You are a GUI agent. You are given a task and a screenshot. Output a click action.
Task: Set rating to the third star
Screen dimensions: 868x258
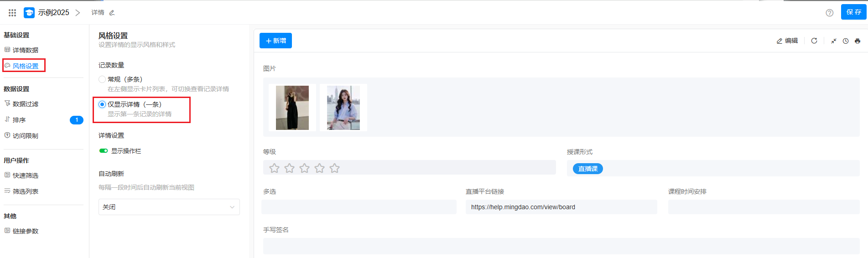click(304, 168)
